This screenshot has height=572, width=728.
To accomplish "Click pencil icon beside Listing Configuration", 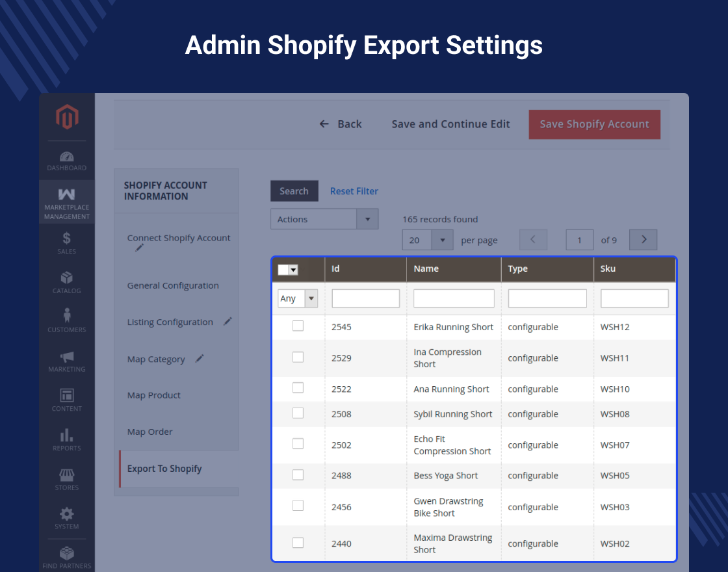I will coord(227,321).
